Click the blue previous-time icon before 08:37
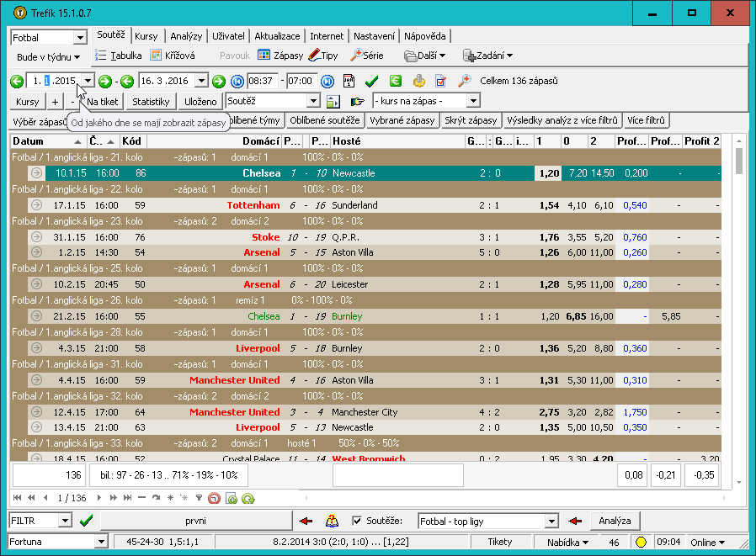Viewport: 756px width, 556px height. (x=237, y=82)
